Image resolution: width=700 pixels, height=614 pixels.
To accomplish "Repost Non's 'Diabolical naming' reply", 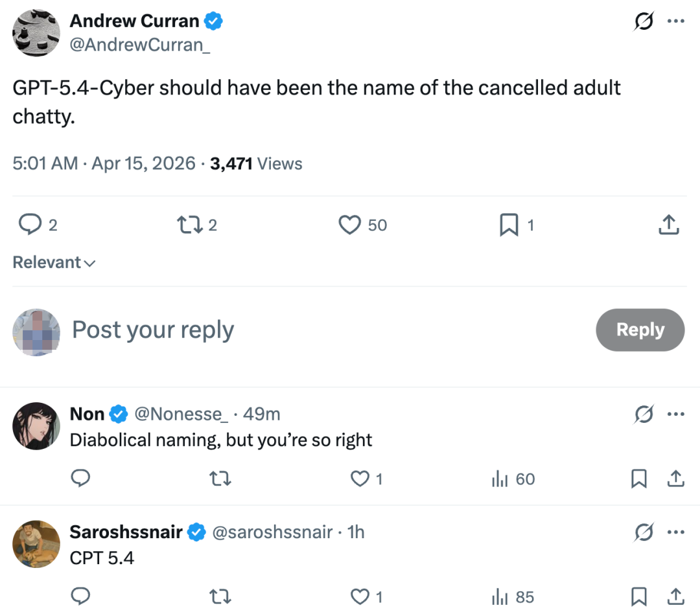I will [221, 479].
